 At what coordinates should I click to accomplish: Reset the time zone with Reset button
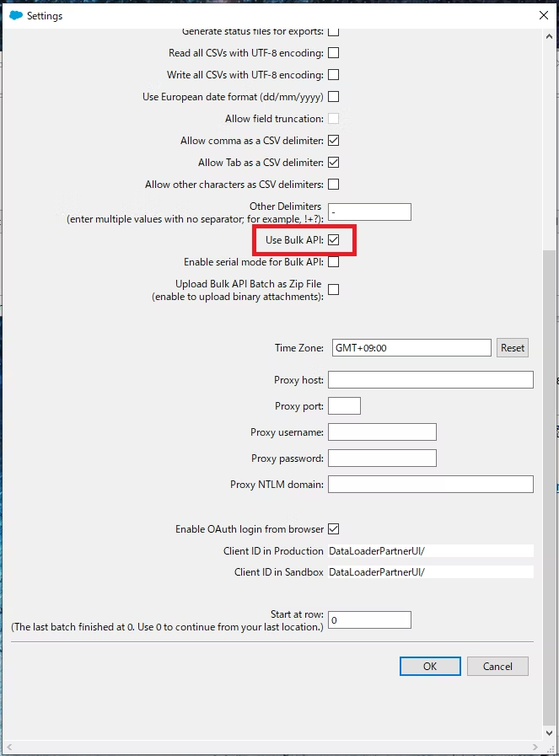click(x=513, y=347)
